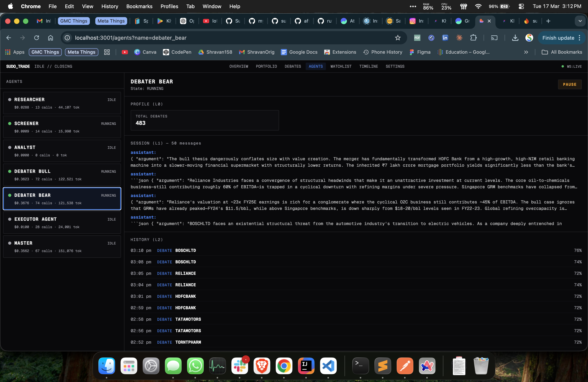Expand the GMC Things tab group
Image resolution: width=588 pixels, height=382 pixels.
pyautogui.click(x=74, y=21)
